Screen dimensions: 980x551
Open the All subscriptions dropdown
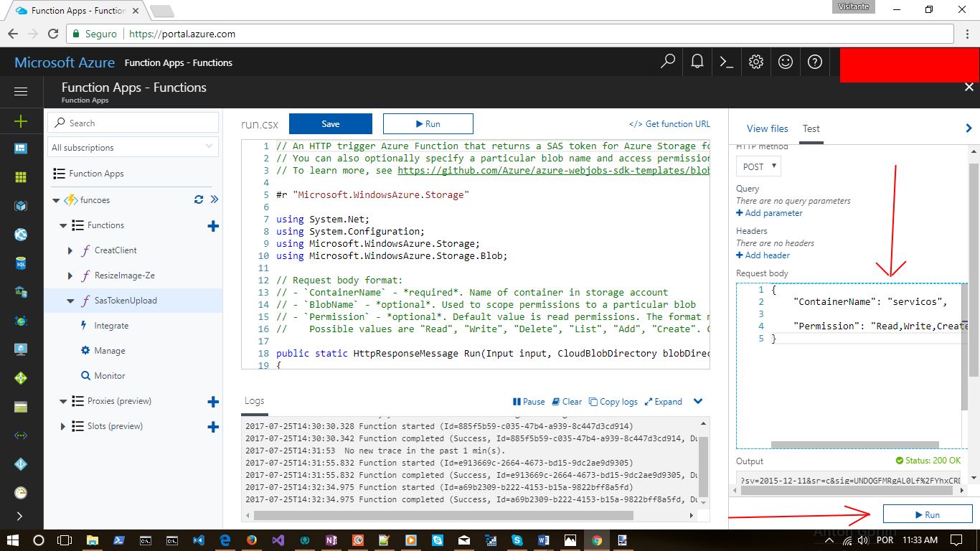[x=133, y=147]
